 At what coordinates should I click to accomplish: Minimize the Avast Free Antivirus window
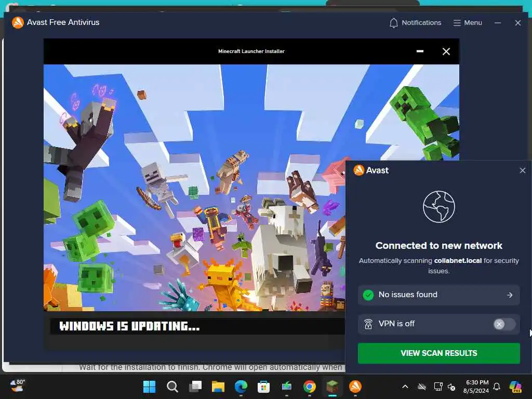point(498,23)
